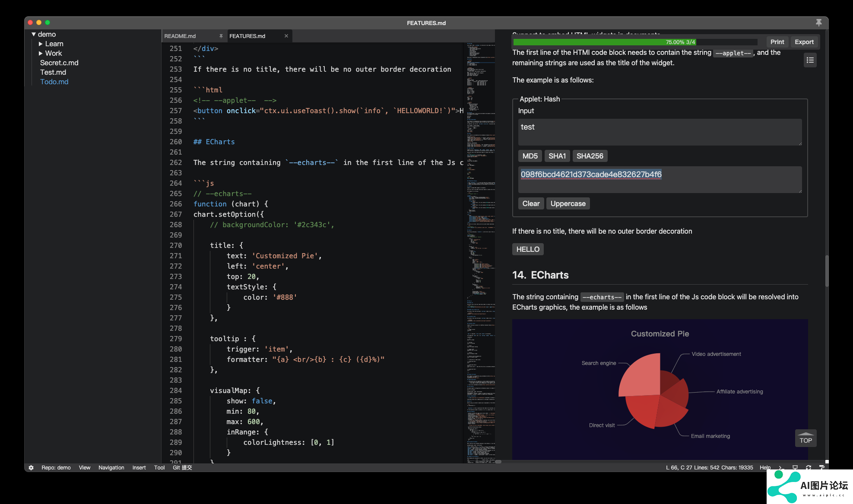Click the code minimap overview
The image size is (853, 504).
480,253
